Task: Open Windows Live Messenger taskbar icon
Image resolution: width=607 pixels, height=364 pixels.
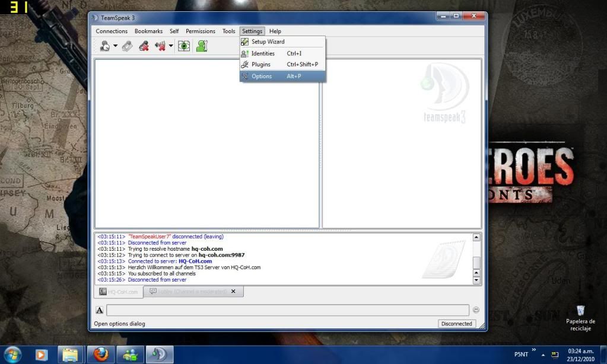Action: tap(130, 355)
